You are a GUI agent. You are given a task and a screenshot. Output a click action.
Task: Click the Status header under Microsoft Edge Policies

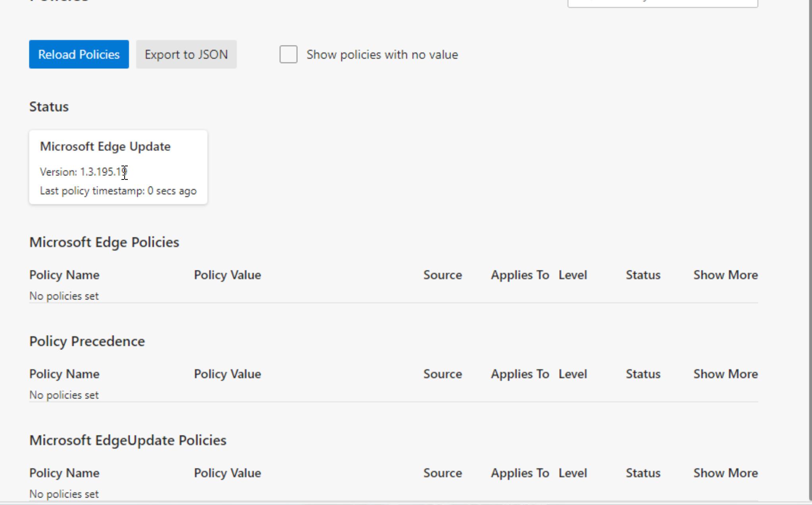coord(643,275)
